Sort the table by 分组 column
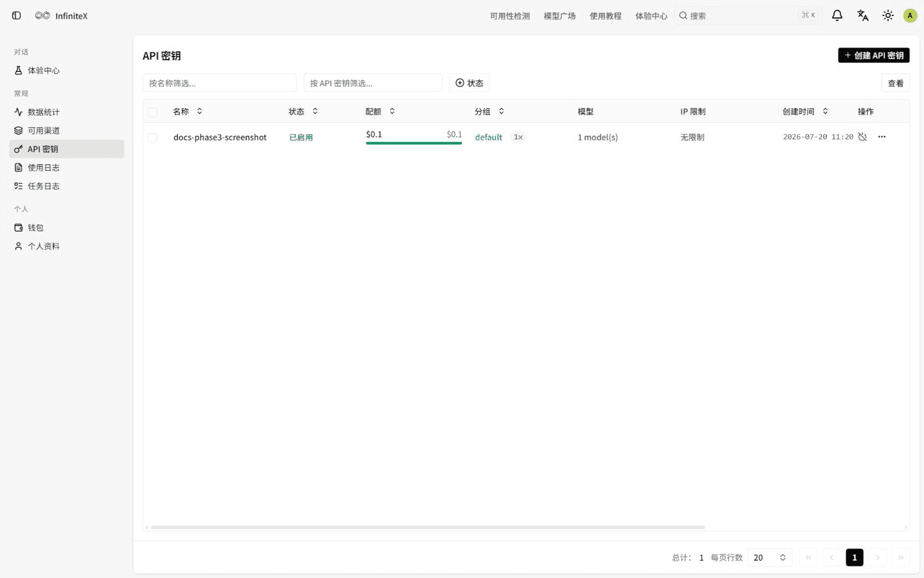The height and width of the screenshot is (578, 924). point(490,111)
